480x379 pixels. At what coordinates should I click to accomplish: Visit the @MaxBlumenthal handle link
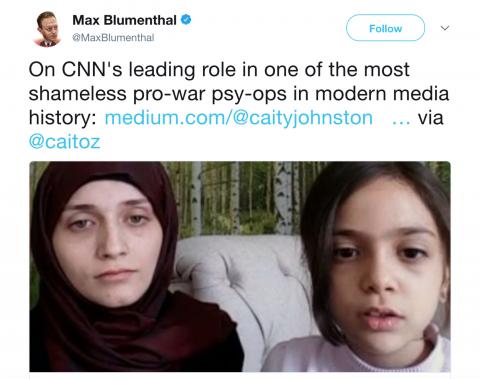tap(113, 38)
